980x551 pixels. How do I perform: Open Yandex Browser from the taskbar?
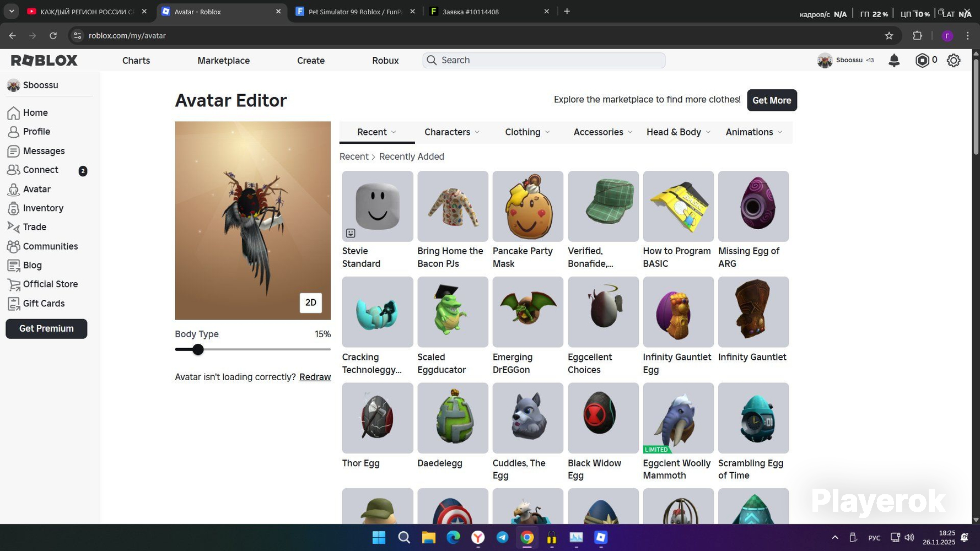478,537
